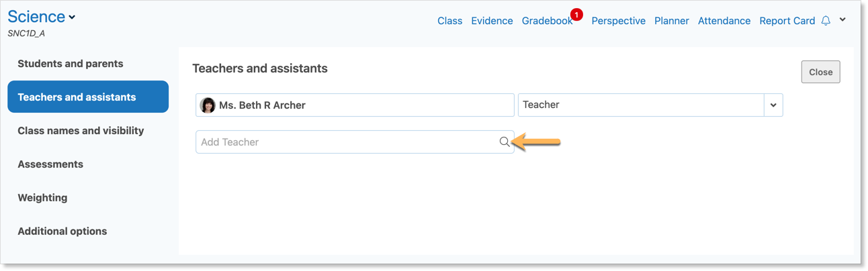Image resolution: width=868 pixels, height=271 pixels.
Task: Click into the Add Teacher search field
Action: tap(355, 142)
